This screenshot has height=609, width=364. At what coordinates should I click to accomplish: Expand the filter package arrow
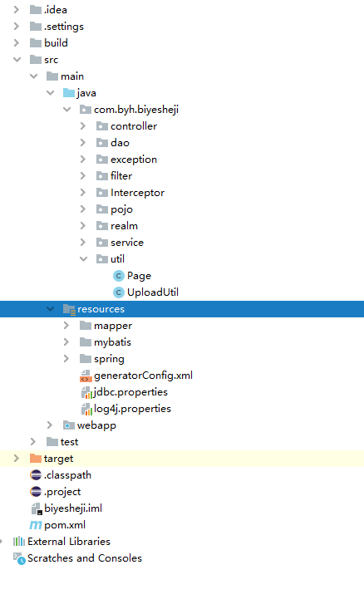point(83,176)
